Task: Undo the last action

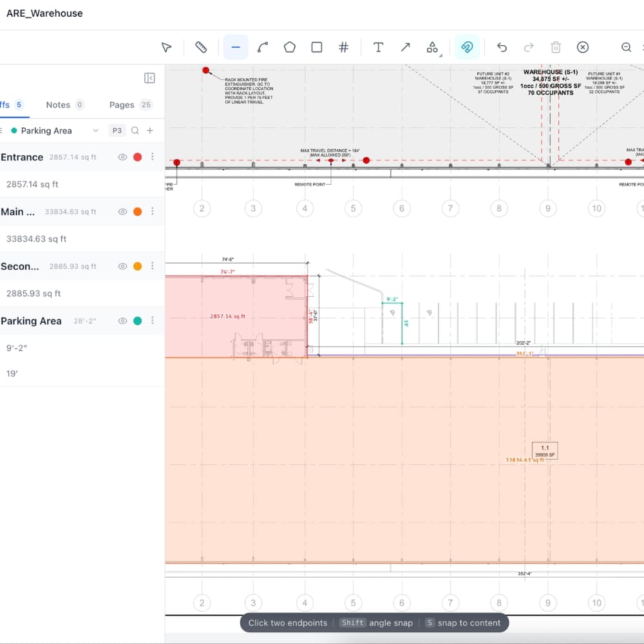Action: coord(502,47)
